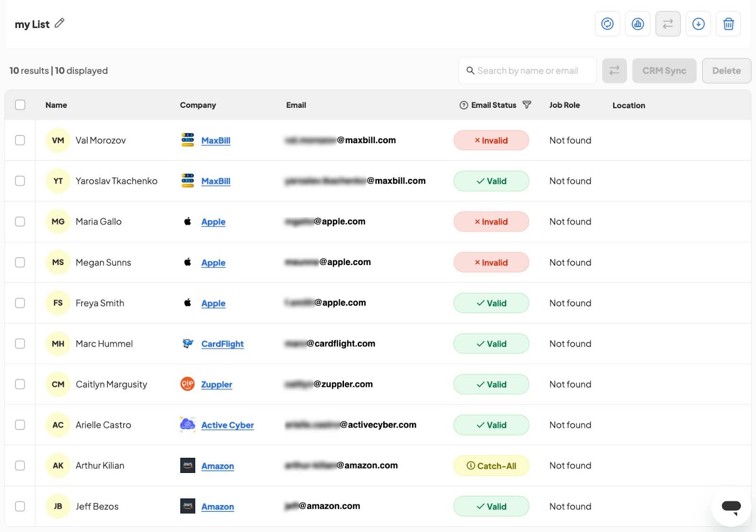The image size is (756, 532).
Task: Tick the checkbox next to Jeff Bezos
Action: (20, 506)
